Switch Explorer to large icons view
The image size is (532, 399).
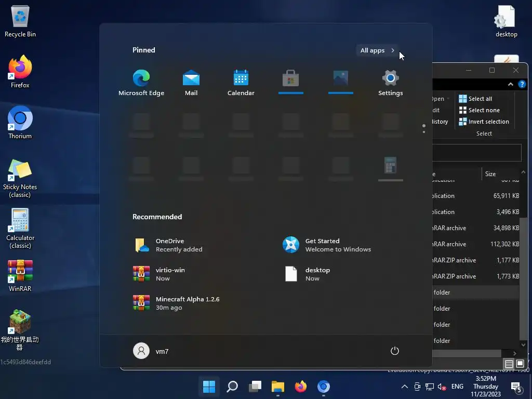pyautogui.click(x=520, y=364)
